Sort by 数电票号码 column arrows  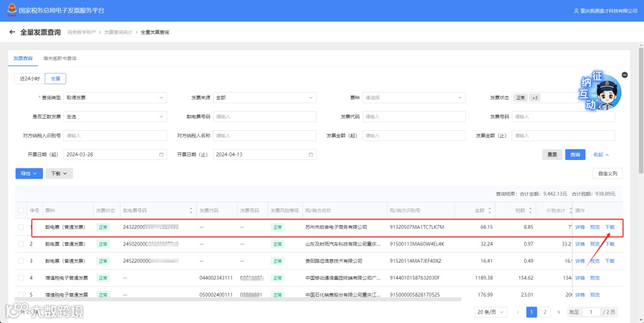[191, 211]
